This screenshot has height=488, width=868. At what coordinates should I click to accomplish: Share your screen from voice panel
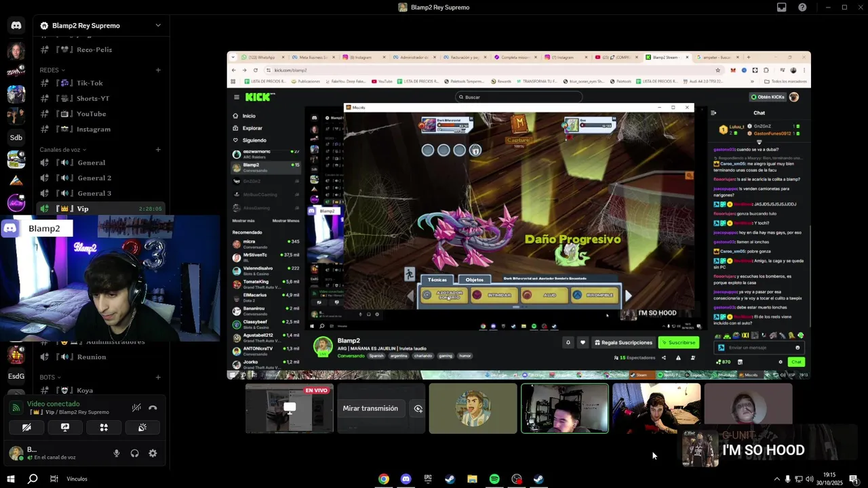coord(65,428)
